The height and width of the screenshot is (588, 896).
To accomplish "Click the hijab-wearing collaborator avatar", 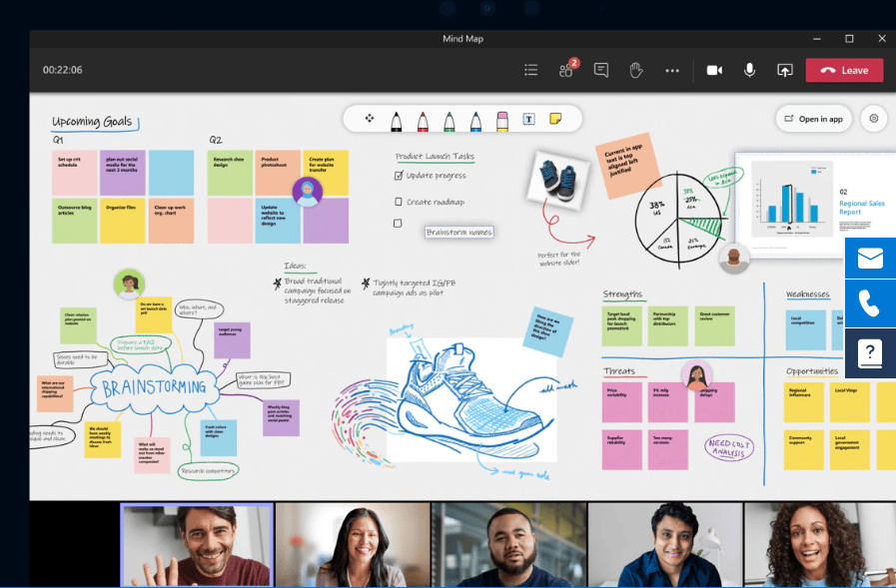I will (308, 192).
